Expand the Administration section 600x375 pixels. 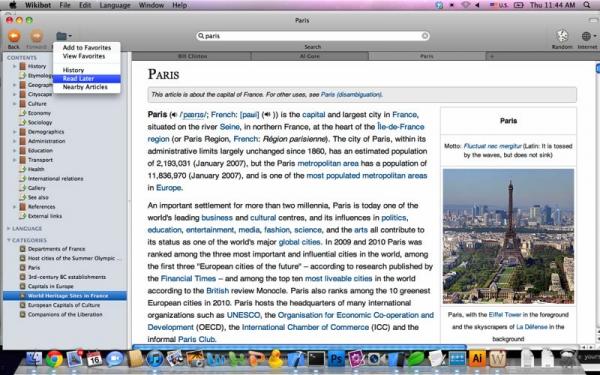(x=15, y=141)
